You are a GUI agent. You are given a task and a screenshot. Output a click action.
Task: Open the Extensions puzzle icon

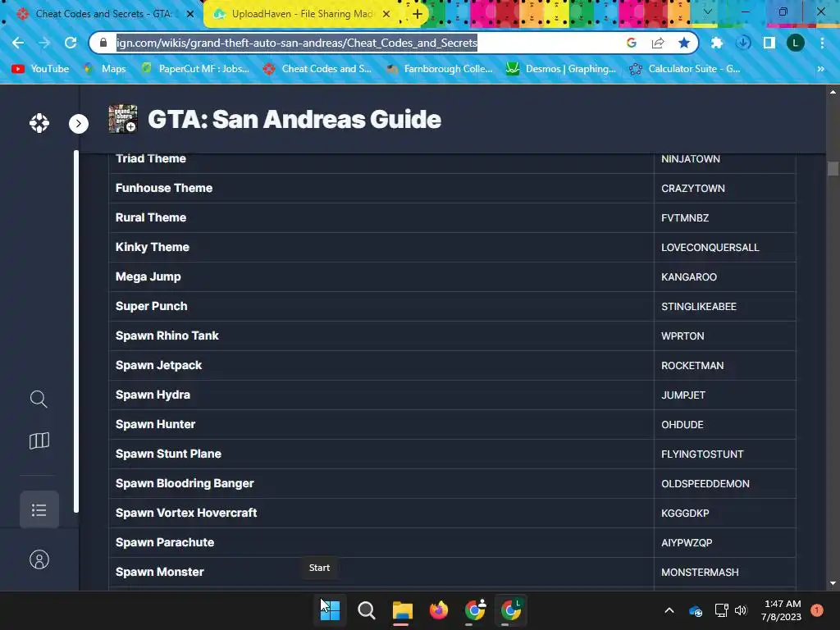tap(717, 43)
